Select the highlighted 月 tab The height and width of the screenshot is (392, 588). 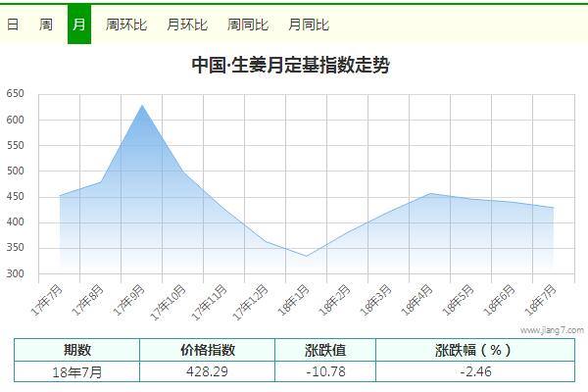tap(79, 24)
